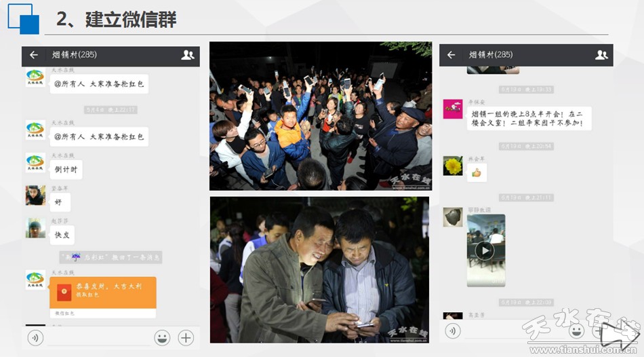
Task: Open group members icon in left chat
Action: (187, 56)
